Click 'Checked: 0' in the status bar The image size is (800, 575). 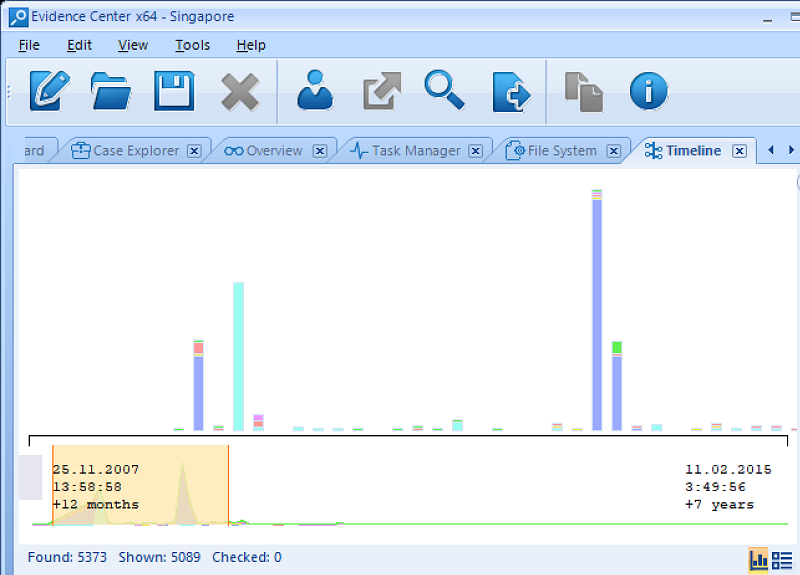247,557
